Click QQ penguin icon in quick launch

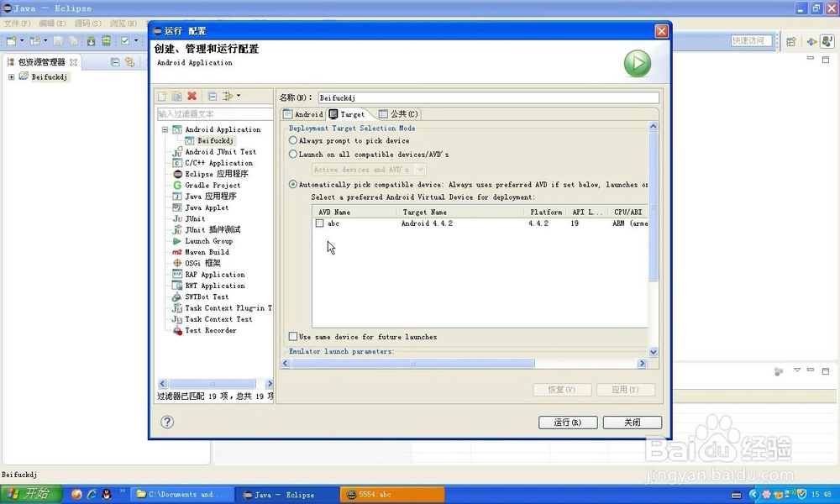tap(107, 494)
